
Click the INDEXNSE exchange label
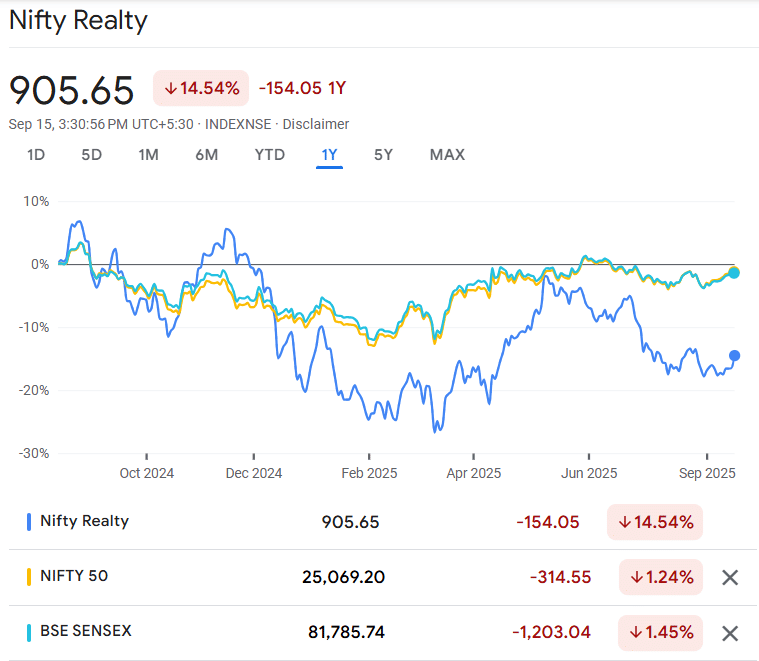point(238,124)
